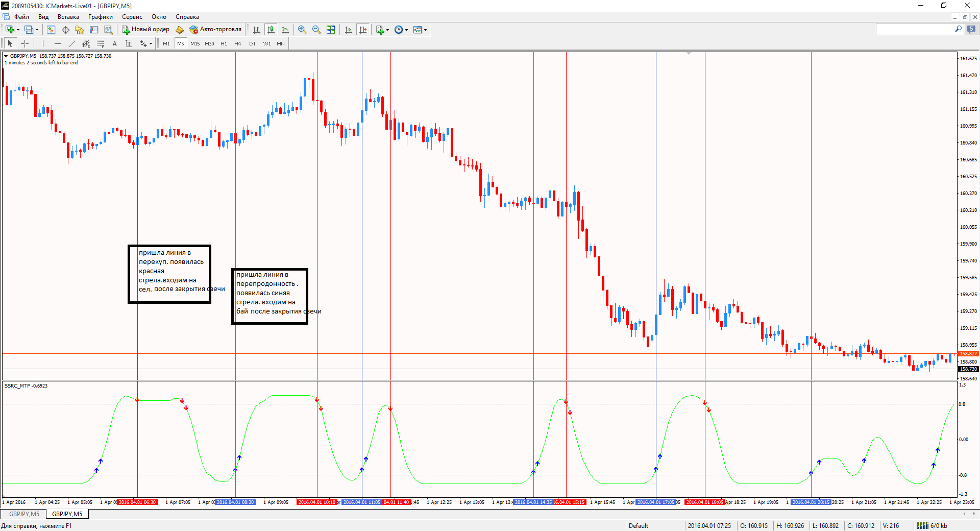Select the Fibonacci Retracement tool

point(101,43)
